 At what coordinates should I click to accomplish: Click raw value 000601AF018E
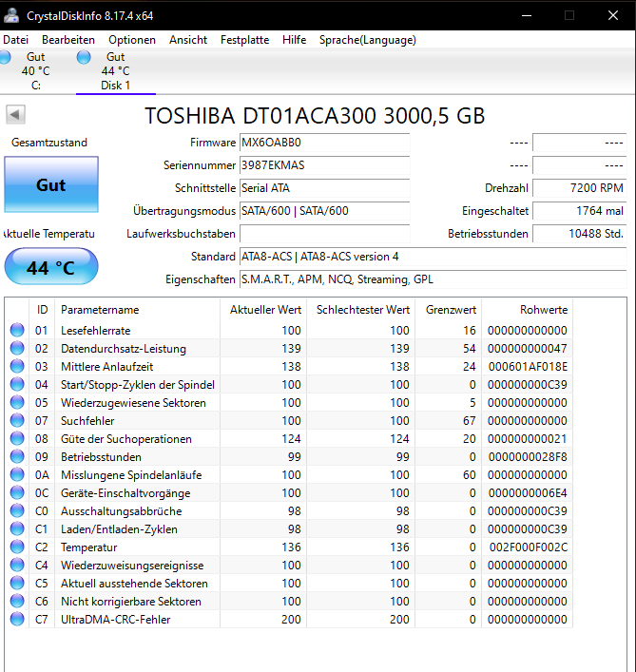tap(528, 367)
